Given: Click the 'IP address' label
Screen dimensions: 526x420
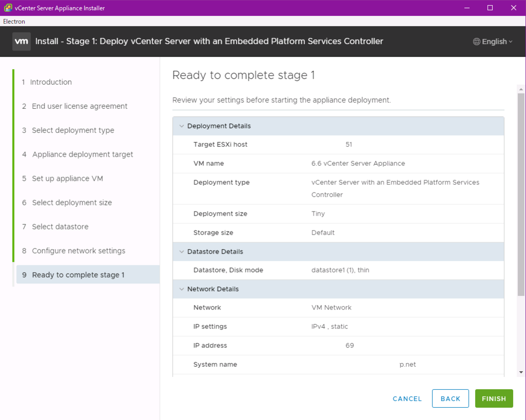Looking at the screenshot, I should pyautogui.click(x=210, y=346).
